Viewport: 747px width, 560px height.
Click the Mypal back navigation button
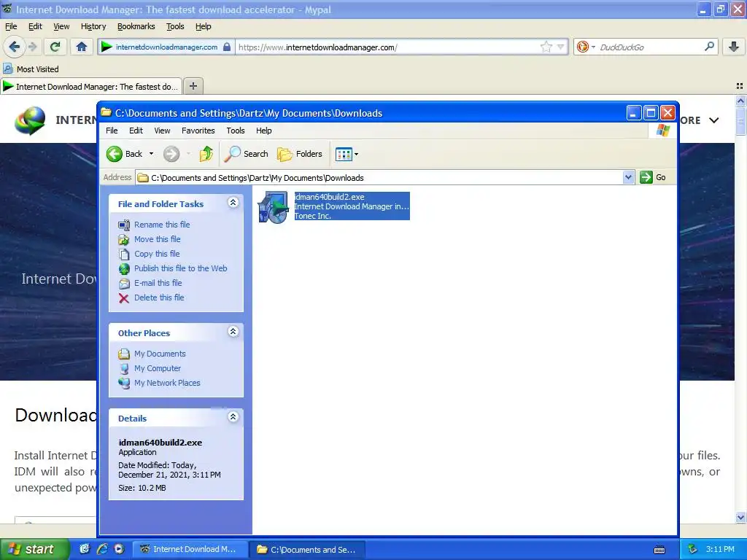pos(14,47)
